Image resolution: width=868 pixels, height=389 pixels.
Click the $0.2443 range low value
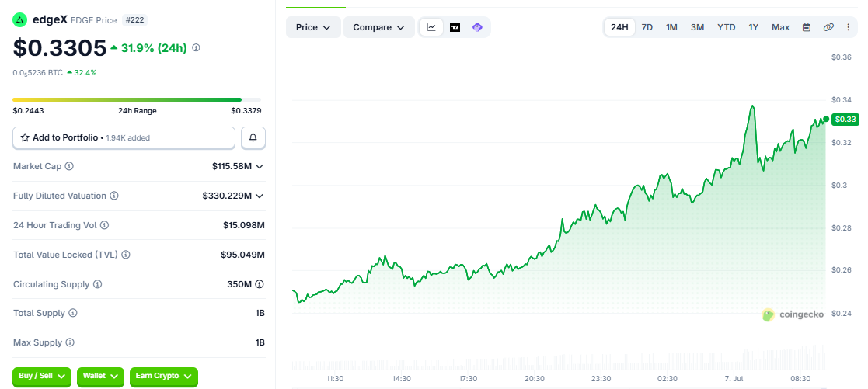point(28,111)
